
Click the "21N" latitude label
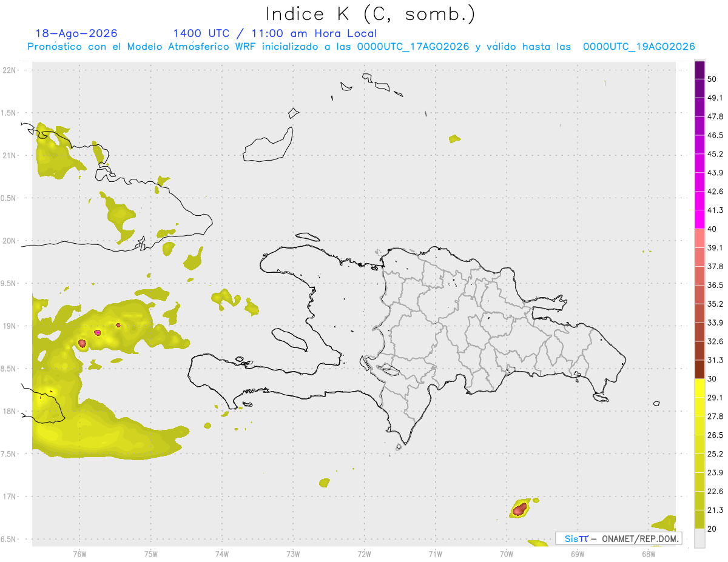coord(10,155)
